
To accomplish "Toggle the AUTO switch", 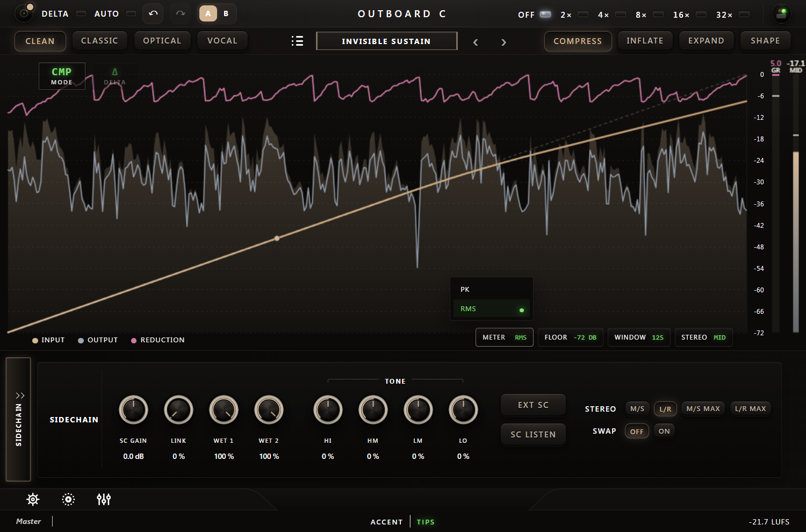I will tap(131, 14).
